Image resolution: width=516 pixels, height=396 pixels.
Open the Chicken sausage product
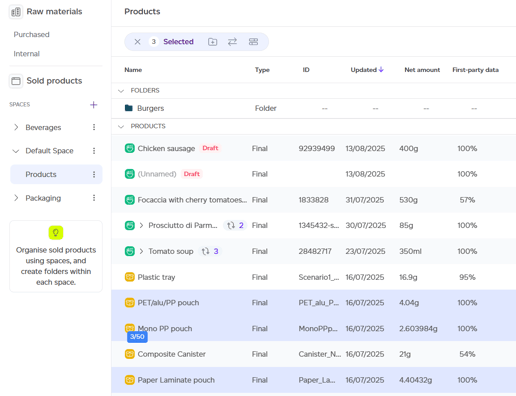click(x=166, y=148)
